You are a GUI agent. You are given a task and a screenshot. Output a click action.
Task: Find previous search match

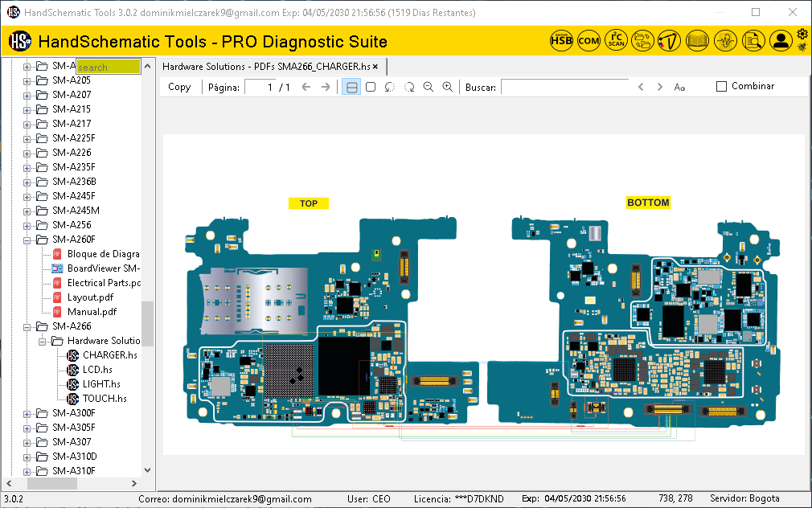pos(641,87)
